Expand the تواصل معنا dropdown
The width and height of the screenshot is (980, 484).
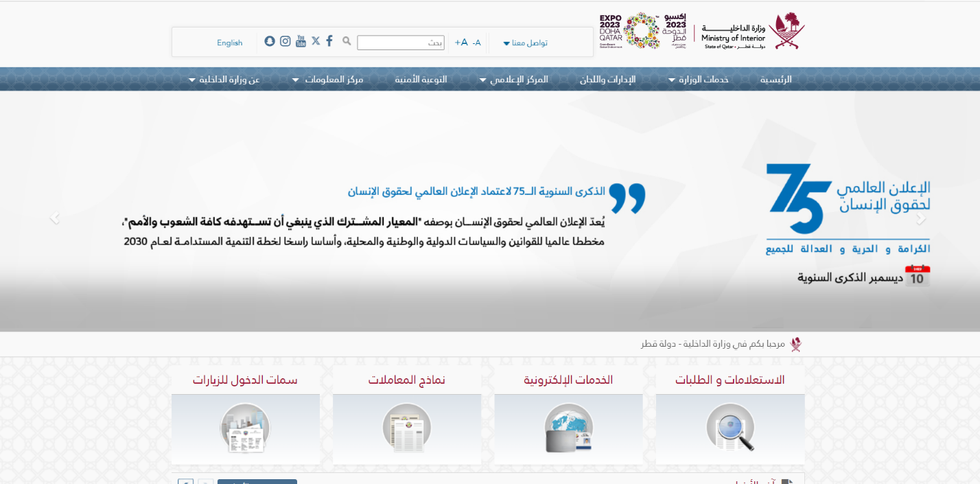(526, 43)
